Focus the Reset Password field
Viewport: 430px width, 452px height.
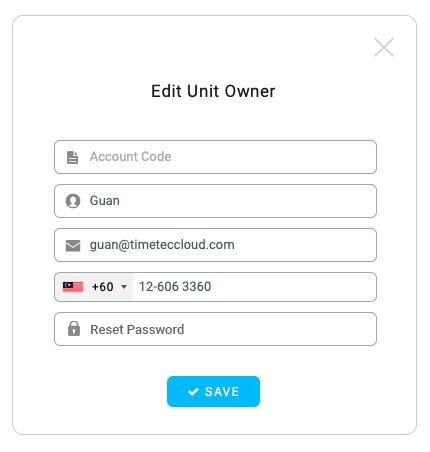[215, 329]
